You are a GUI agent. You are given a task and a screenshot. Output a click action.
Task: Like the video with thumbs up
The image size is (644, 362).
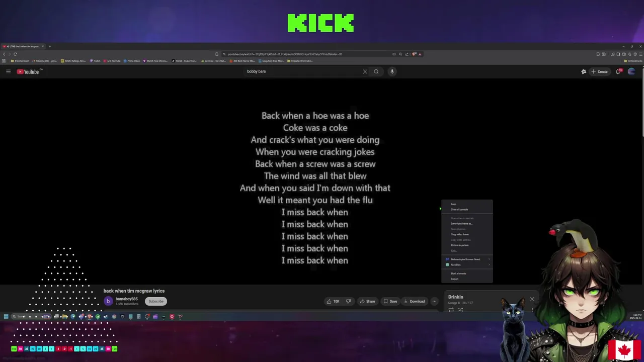pos(333,301)
